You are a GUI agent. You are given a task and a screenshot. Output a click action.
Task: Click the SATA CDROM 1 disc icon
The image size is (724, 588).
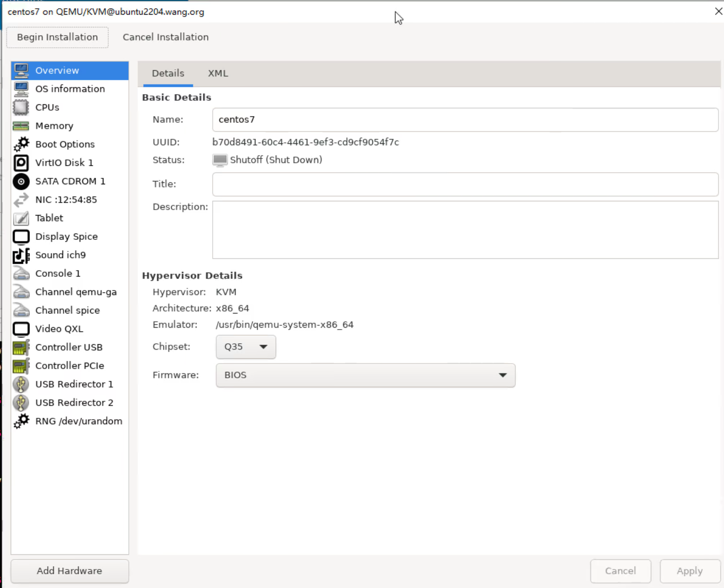coord(21,181)
